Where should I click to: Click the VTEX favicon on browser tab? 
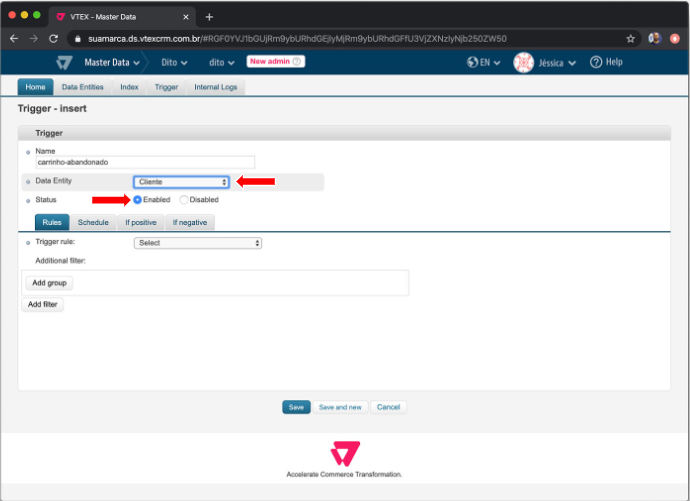(x=61, y=17)
